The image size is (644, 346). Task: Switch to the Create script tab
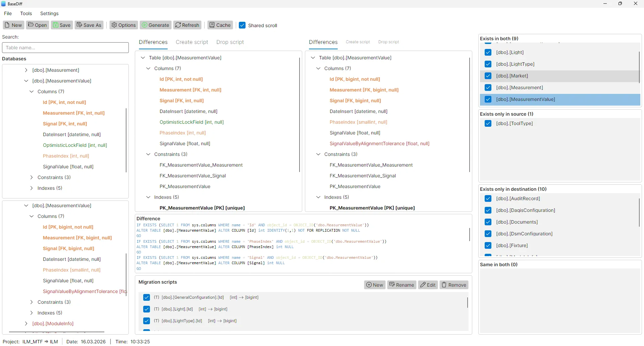tap(192, 42)
